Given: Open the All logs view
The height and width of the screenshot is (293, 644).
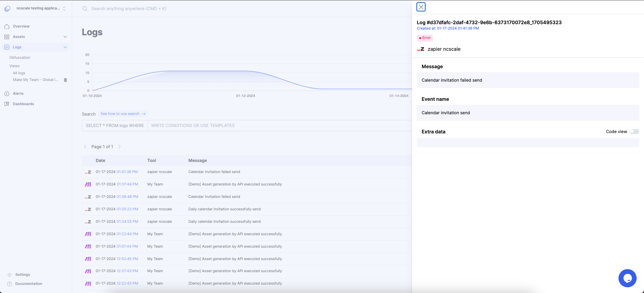Looking at the screenshot, I should point(19,73).
